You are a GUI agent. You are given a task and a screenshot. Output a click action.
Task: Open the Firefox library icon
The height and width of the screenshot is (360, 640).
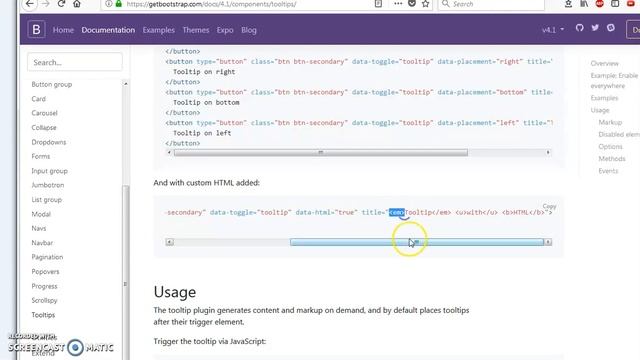pyautogui.click(x=584, y=4)
